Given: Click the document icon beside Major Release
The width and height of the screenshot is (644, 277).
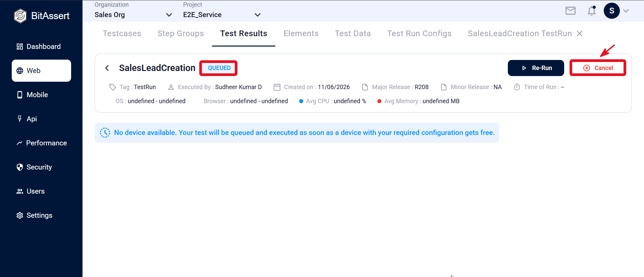Looking at the screenshot, I should (365, 87).
